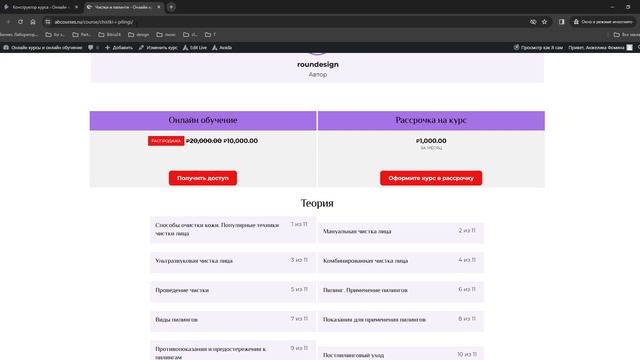The width and height of the screenshot is (640, 360).
Task: Open lesson 'Показания для применения пилингов'
Action: [x=400, y=320]
